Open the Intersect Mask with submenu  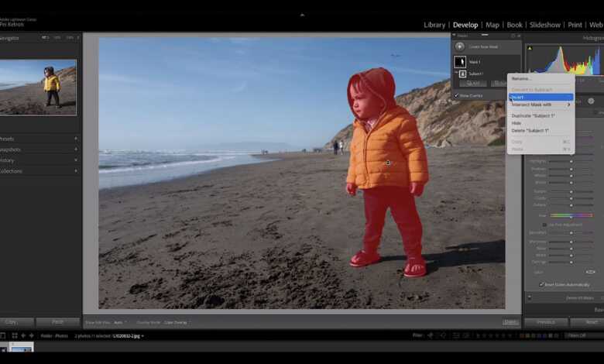pyautogui.click(x=541, y=105)
